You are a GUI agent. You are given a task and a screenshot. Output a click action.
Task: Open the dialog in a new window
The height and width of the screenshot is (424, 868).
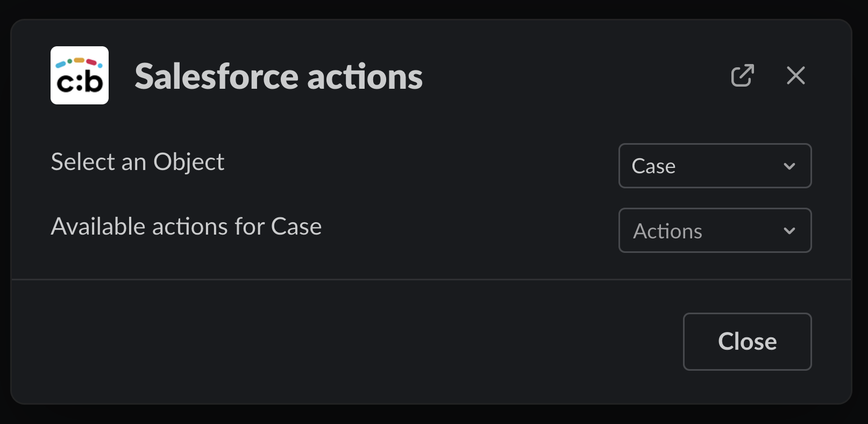[742, 75]
